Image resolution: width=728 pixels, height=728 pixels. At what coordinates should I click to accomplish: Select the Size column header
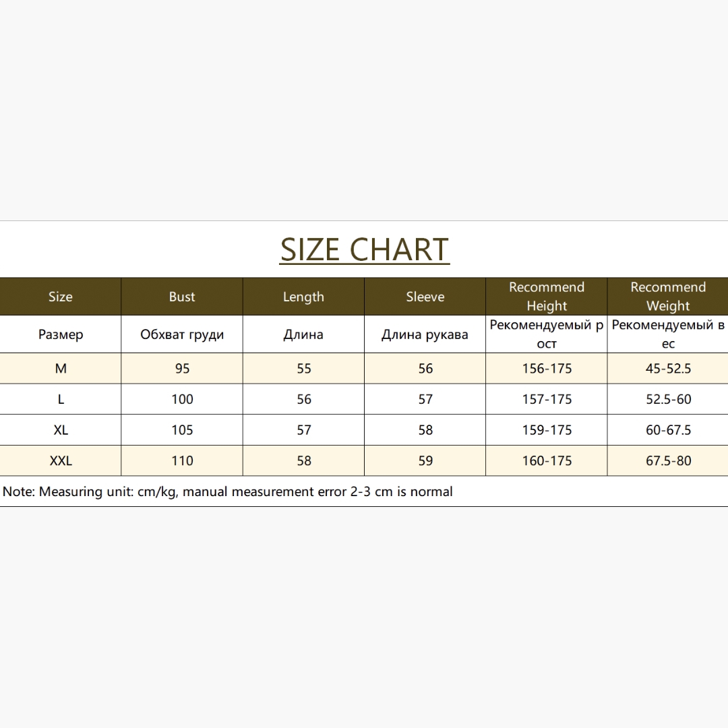pos(61,297)
